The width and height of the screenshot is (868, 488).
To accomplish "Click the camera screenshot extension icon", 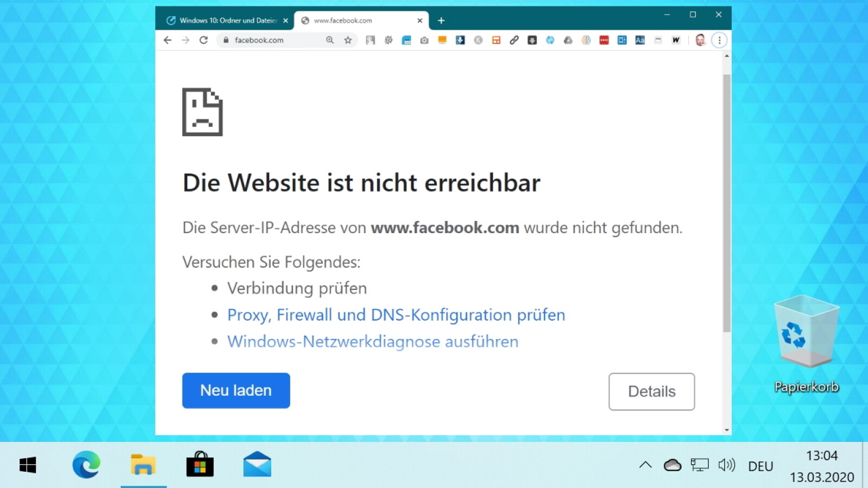I will coord(424,40).
